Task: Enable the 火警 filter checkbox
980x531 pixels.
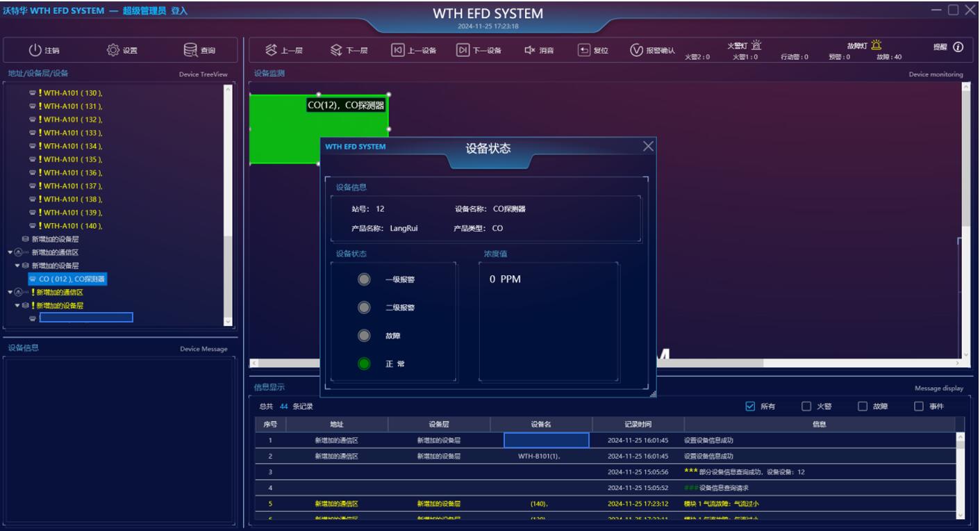Action: [806, 407]
